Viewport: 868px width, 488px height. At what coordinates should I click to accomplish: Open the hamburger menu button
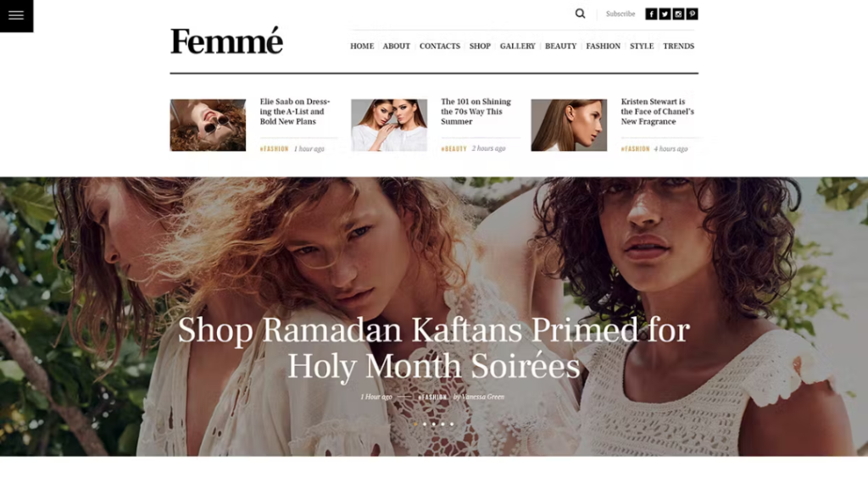pyautogui.click(x=16, y=15)
